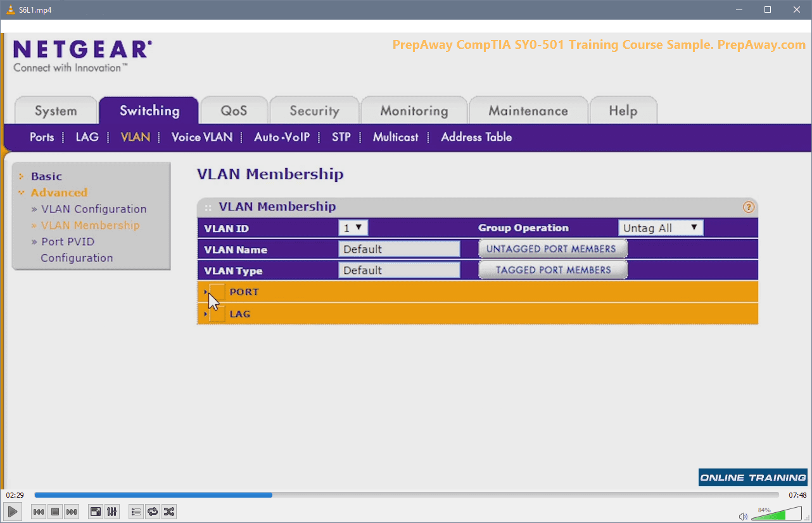Enable shuffle random playback icon

click(x=168, y=512)
